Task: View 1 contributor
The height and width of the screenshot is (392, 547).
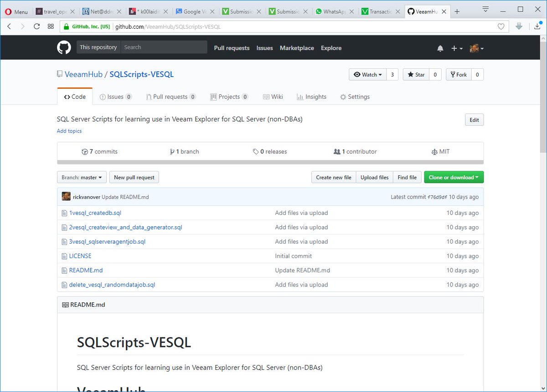Action: coord(355,152)
